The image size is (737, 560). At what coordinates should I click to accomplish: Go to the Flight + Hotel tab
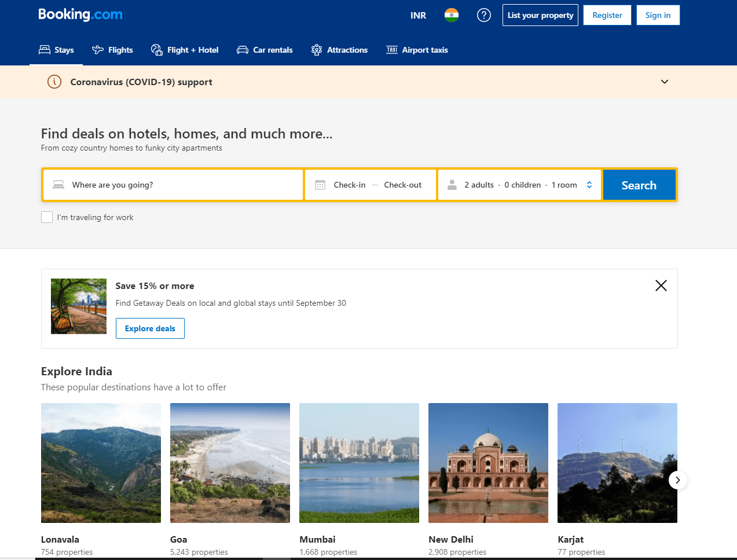tap(185, 50)
